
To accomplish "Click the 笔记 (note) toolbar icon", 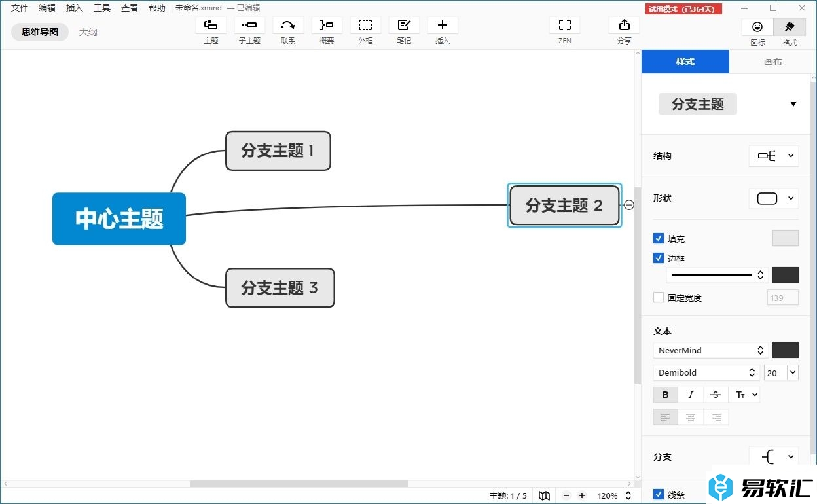I will [404, 25].
